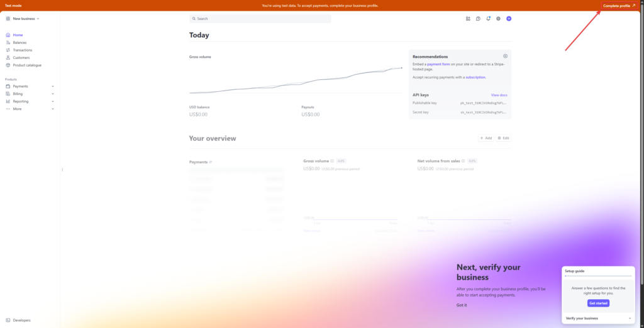The image size is (644, 328).
Task: Click the Customers icon in sidebar
Action: [8, 58]
